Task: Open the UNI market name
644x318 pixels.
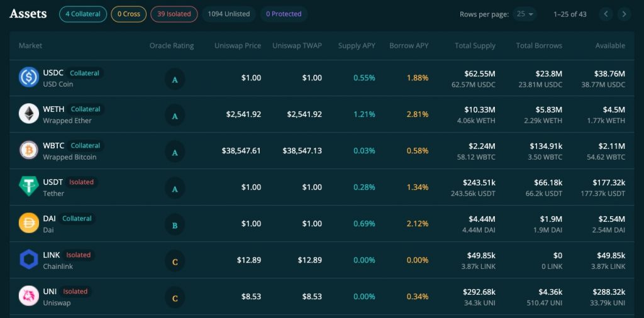Action: [x=50, y=292]
